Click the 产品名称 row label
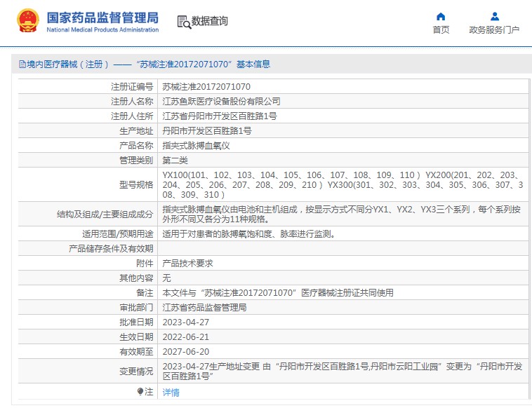 point(136,146)
